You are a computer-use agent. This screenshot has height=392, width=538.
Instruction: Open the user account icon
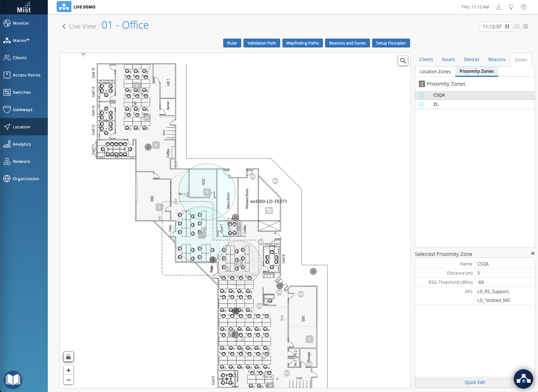coord(499,7)
